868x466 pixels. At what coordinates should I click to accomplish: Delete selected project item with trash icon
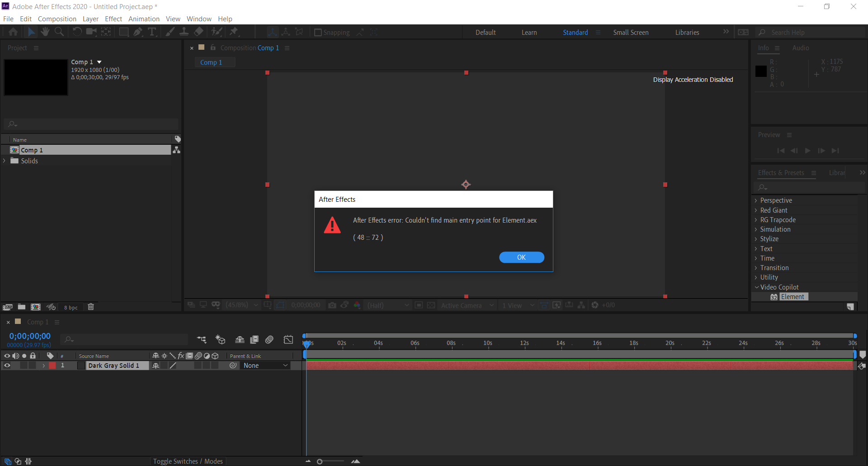(90, 307)
